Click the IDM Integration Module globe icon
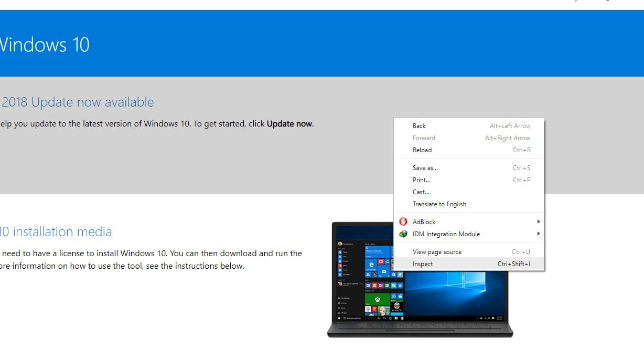 [403, 234]
